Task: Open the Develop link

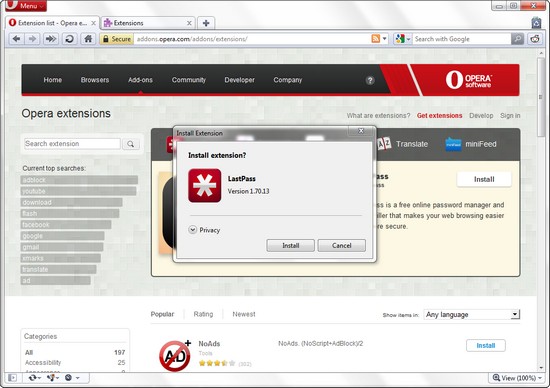Action: [481, 115]
